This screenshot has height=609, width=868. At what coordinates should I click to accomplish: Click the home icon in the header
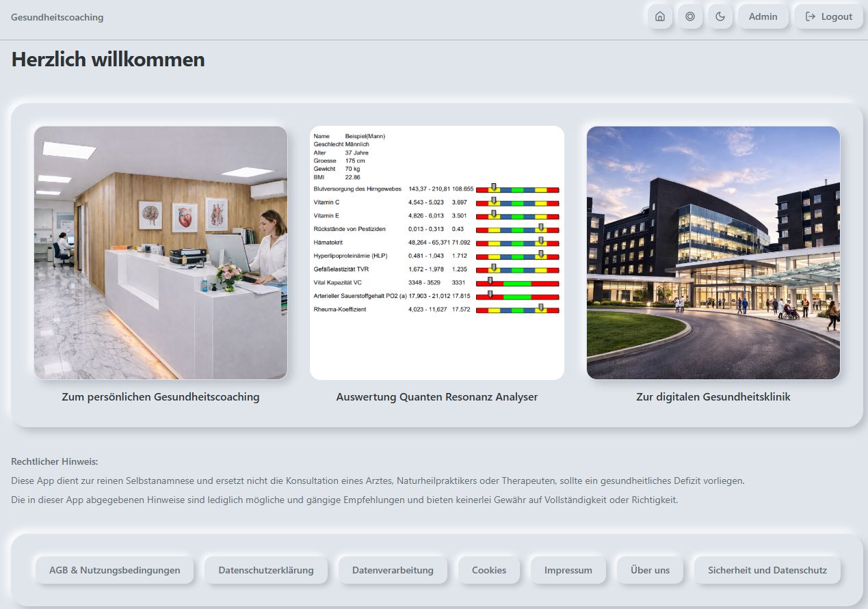[x=659, y=16]
